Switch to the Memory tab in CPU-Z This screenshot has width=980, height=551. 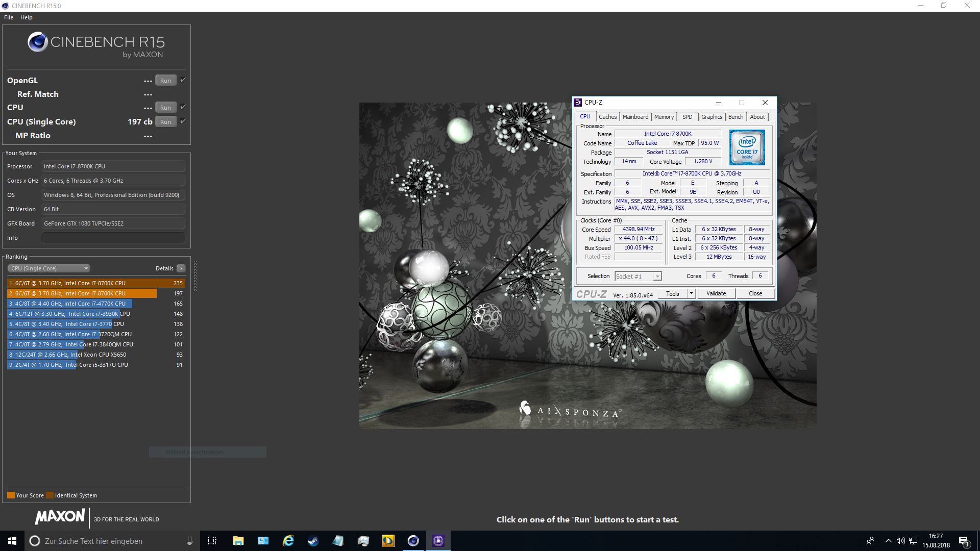point(664,116)
